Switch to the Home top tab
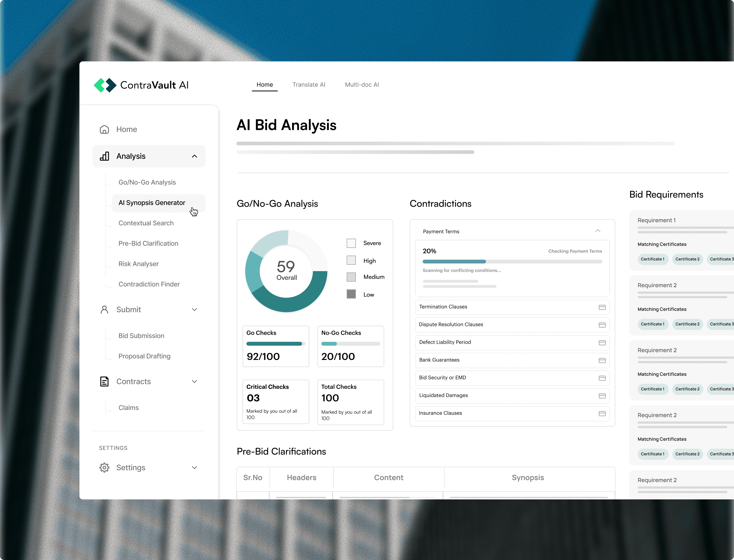Image resolution: width=734 pixels, height=560 pixels. [265, 85]
